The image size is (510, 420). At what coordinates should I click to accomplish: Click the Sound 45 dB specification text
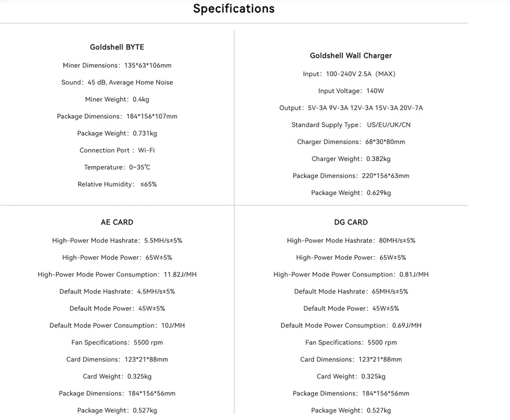click(x=117, y=82)
